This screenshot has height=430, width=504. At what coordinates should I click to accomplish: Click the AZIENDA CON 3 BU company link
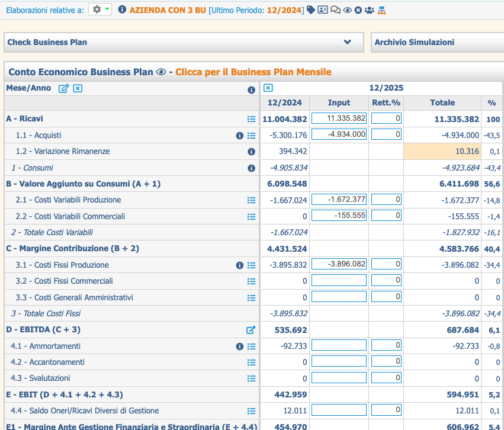tap(168, 10)
